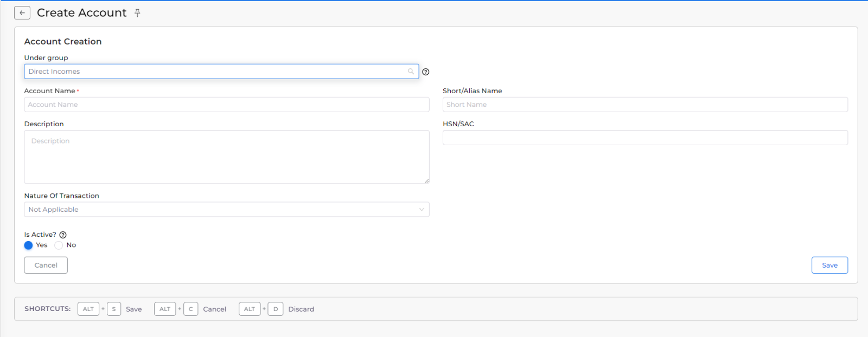This screenshot has height=337, width=868.
Task: Click into the Description text area
Action: tap(227, 157)
